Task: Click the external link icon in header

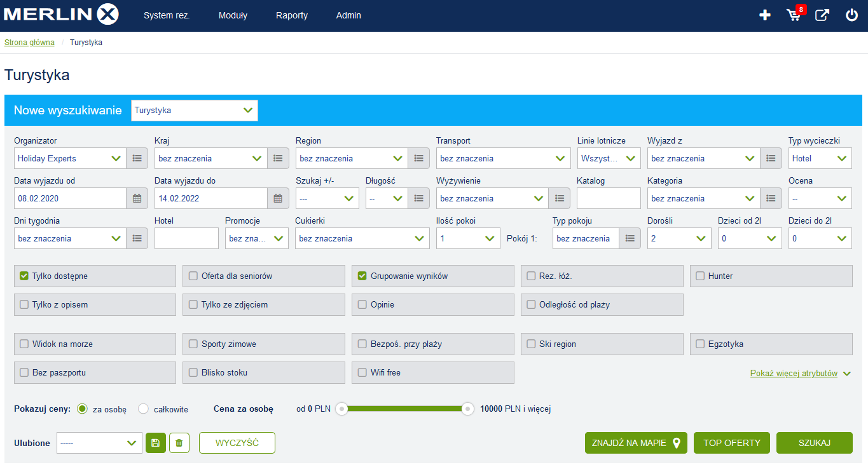Action: tap(822, 15)
